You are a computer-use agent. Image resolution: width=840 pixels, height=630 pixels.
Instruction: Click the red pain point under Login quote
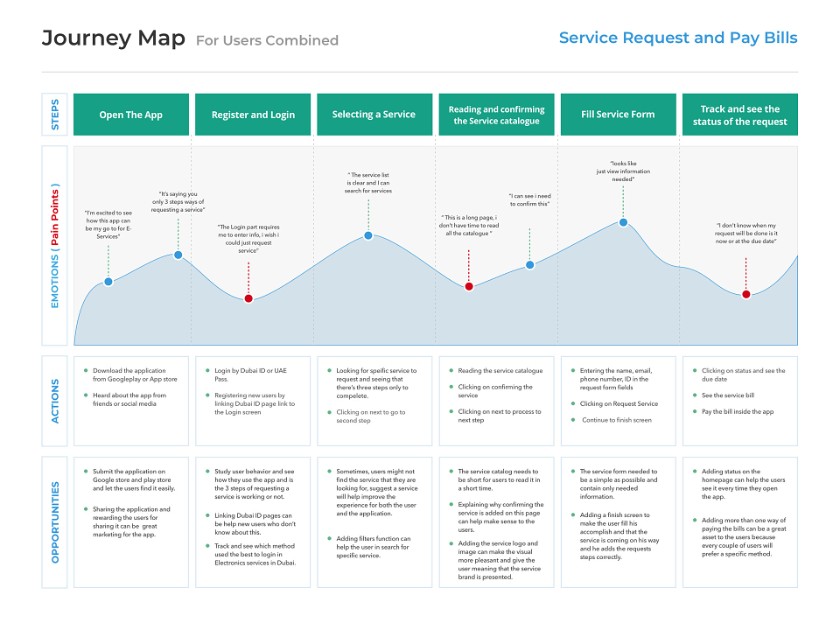coord(248,298)
